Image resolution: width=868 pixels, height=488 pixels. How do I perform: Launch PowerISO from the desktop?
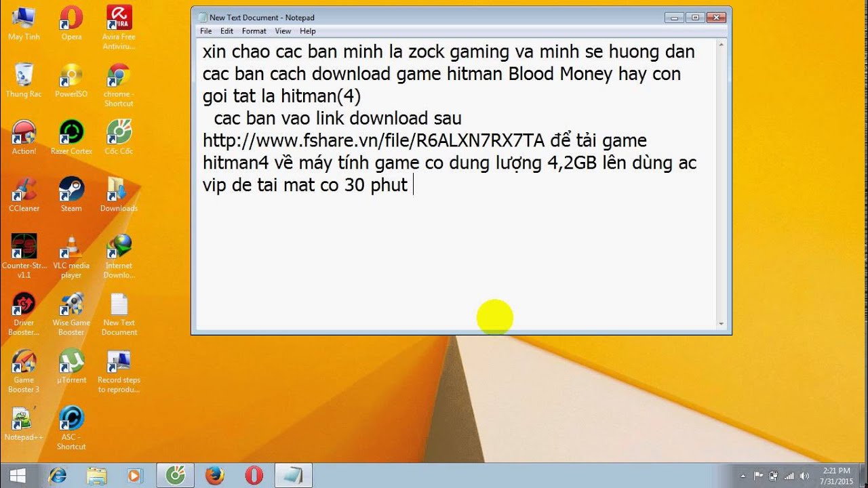pos(71,80)
